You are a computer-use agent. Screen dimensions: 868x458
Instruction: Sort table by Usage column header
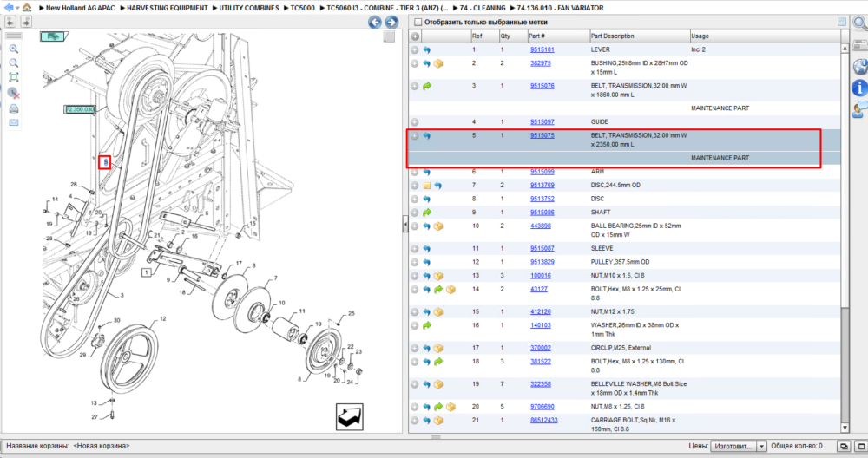(765, 36)
